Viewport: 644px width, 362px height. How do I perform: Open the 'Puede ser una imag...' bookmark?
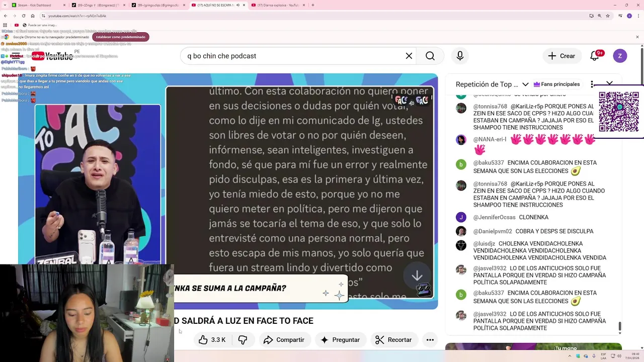pos(39,25)
